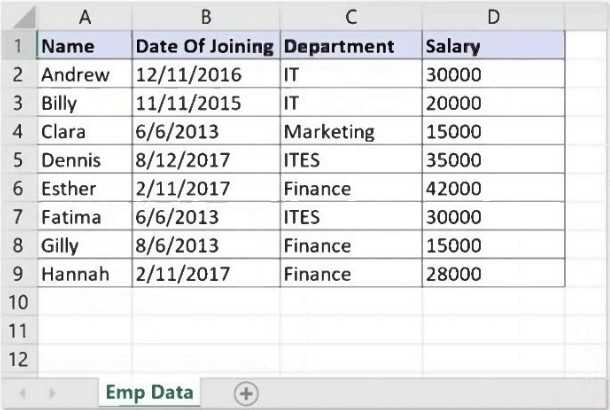Click the new sheet plus button
The image size is (610, 410).
[246, 394]
